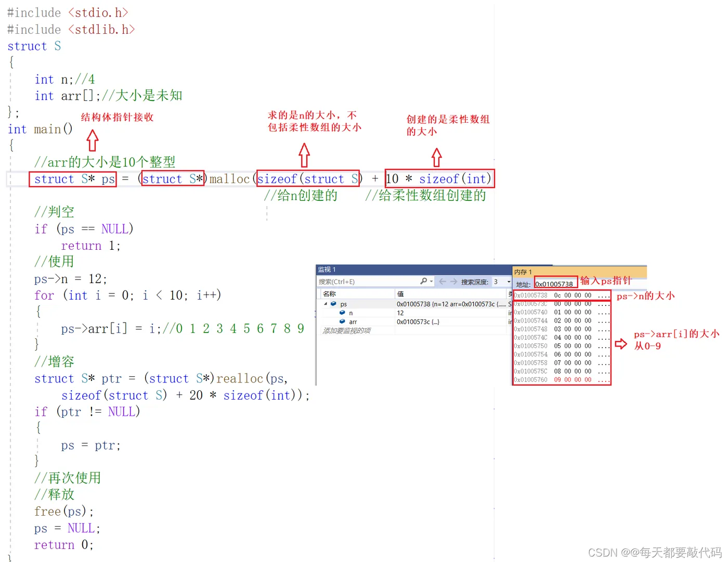The width and height of the screenshot is (728, 562).
Task: Open the search options arrow beside the magnifier
Action: pyautogui.click(x=431, y=282)
